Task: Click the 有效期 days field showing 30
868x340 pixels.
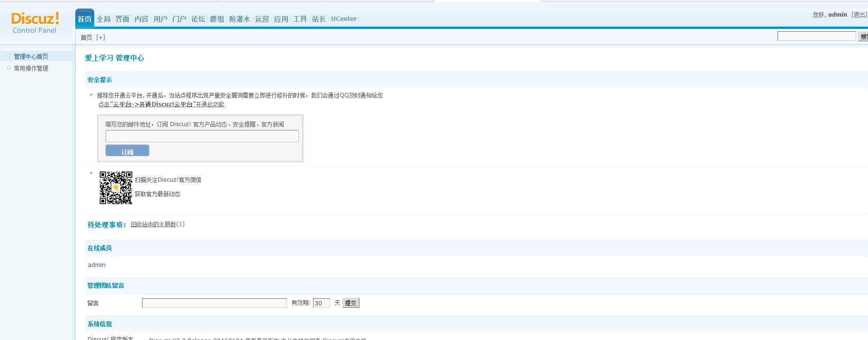Action: [322, 303]
